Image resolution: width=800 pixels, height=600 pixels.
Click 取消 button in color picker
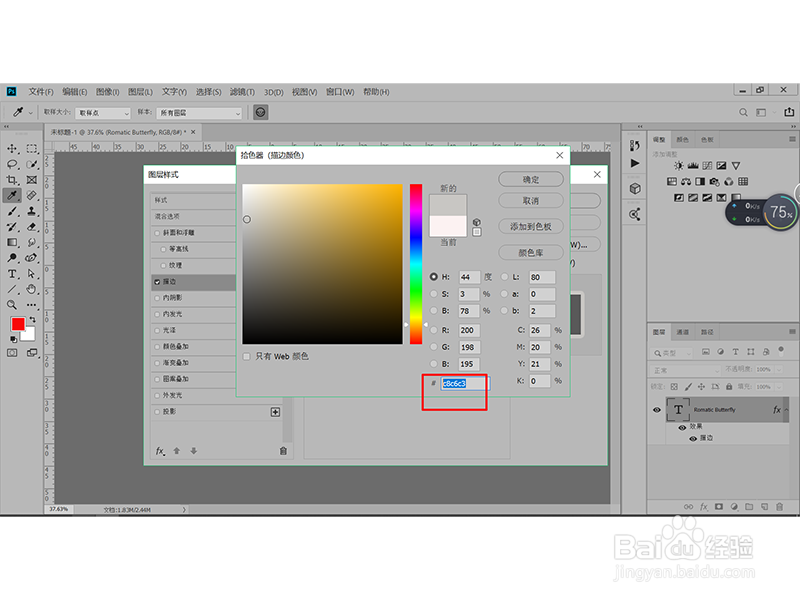coord(531,201)
